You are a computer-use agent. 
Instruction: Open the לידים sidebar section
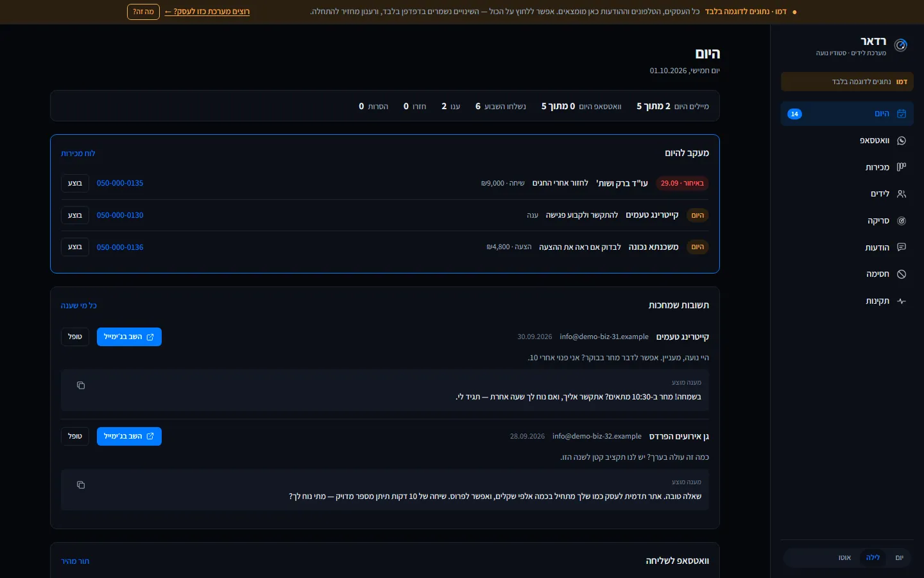[847, 194]
